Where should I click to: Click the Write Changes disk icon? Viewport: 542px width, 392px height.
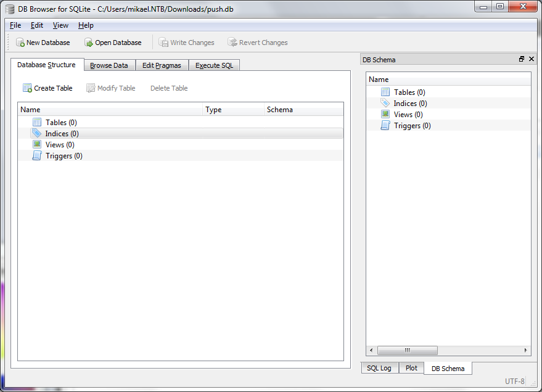(163, 42)
